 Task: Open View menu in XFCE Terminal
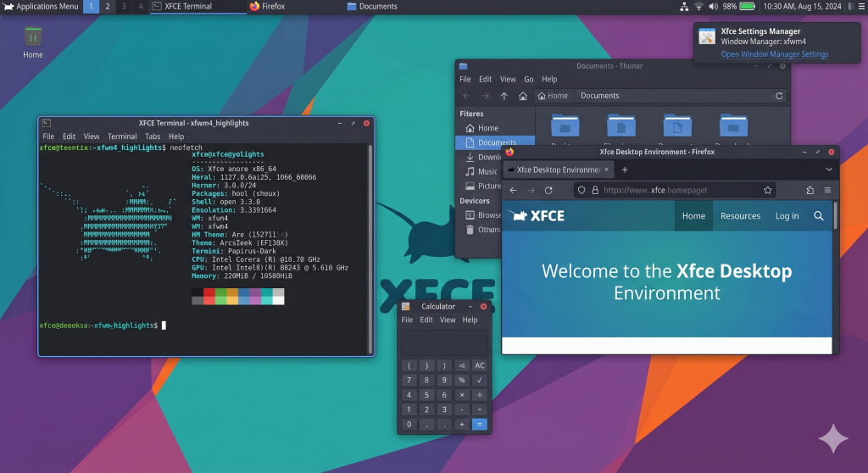coord(92,136)
